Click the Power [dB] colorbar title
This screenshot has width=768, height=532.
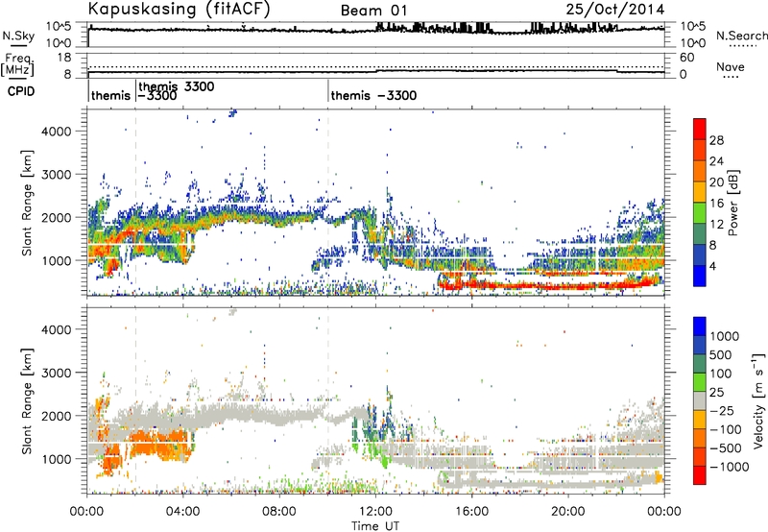coord(732,203)
